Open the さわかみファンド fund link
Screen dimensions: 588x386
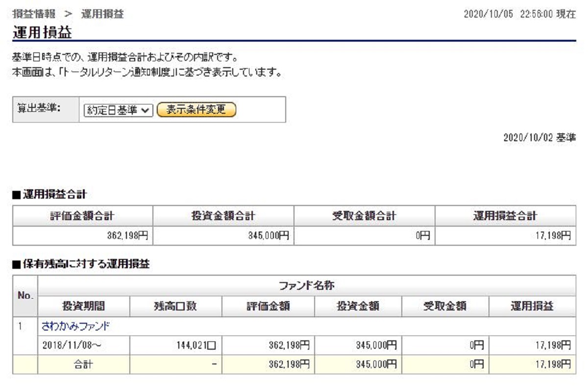tap(76, 326)
